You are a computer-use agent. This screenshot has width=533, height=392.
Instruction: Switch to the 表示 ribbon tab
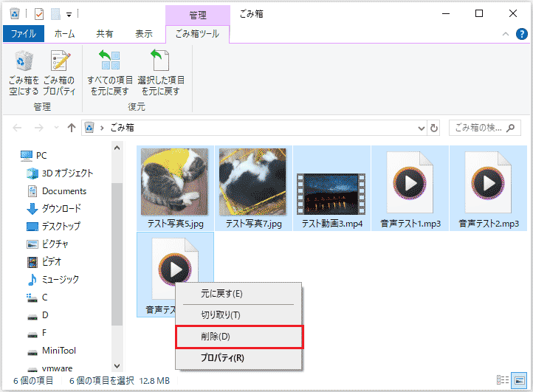tap(144, 34)
